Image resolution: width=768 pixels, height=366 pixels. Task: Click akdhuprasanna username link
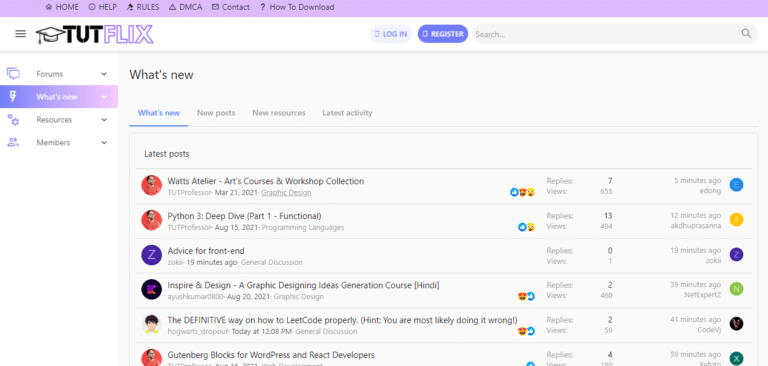pyautogui.click(x=696, y=226)
